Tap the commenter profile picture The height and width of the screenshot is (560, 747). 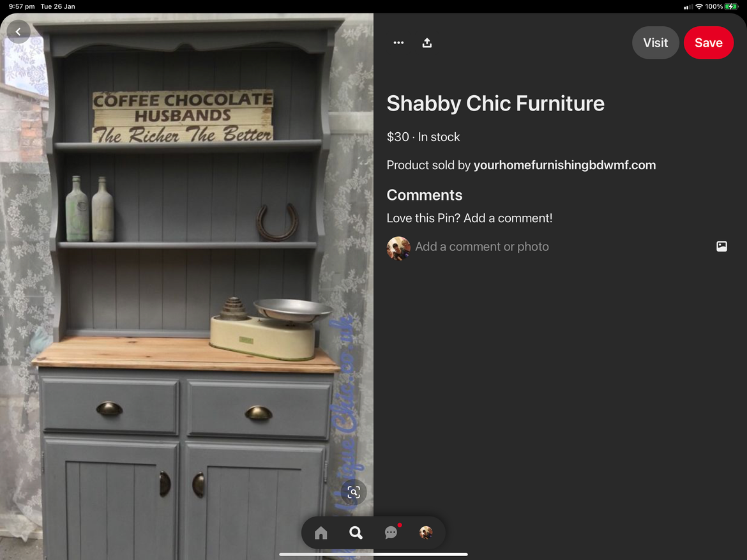[399, 248]
